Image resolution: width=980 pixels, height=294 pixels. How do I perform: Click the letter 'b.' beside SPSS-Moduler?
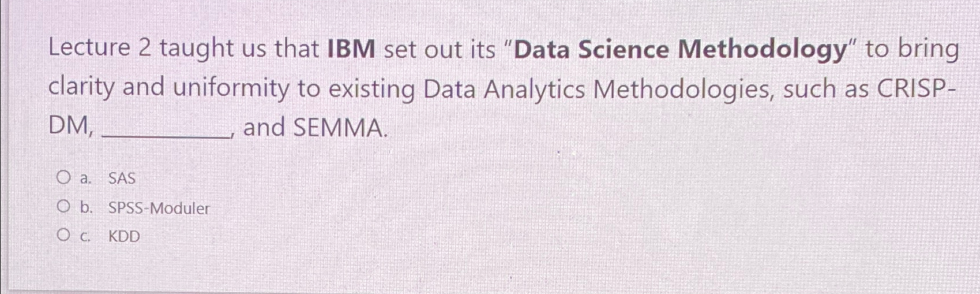[x=86, y=207]
